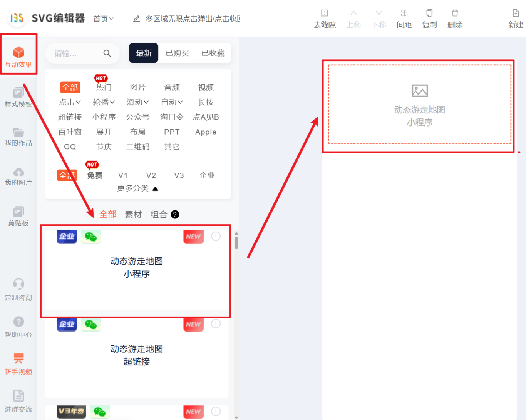Open the 互动效果 sidebar panel
This screenshot has width=526, height=420.
tap(18, 57)
